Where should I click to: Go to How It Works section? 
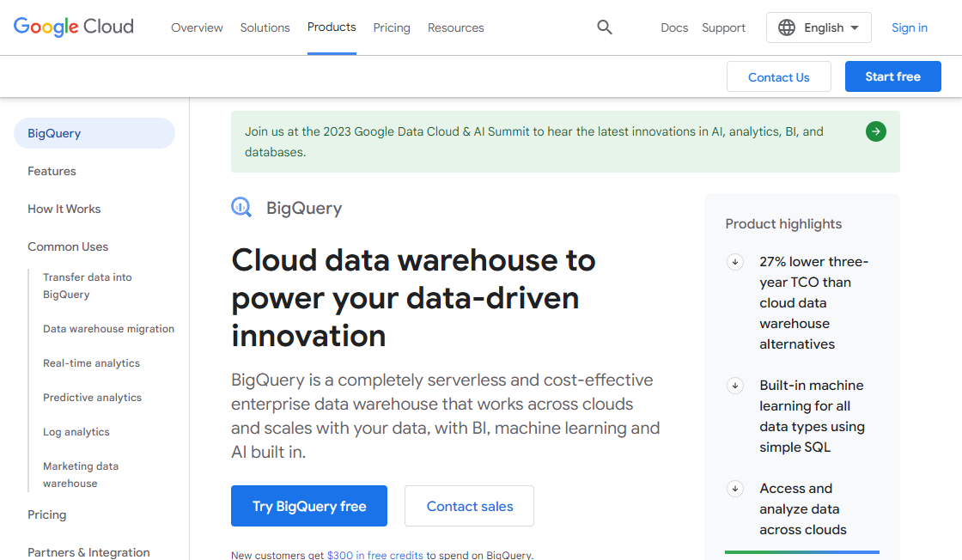[64, 210]
